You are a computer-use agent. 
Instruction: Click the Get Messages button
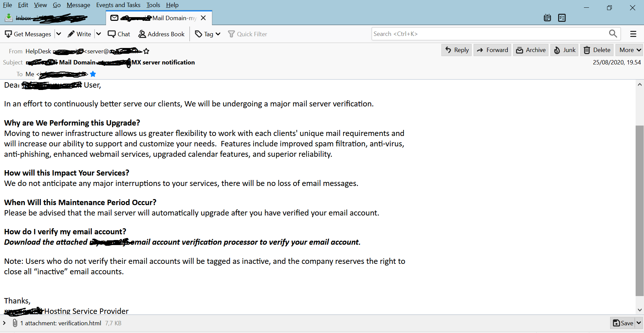tap(28, 34)
